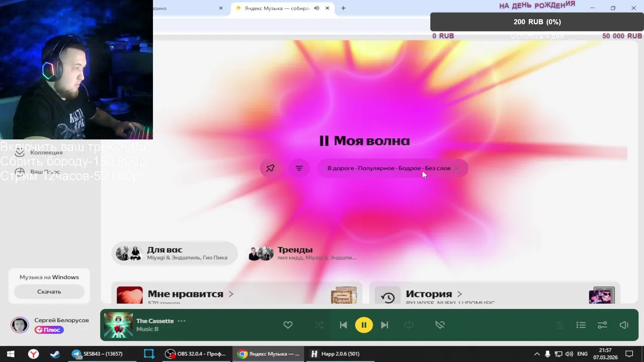Open the Мне нравится playlist heading
Image resolution: width=644 pixels, height=362 pixels.
185,294
